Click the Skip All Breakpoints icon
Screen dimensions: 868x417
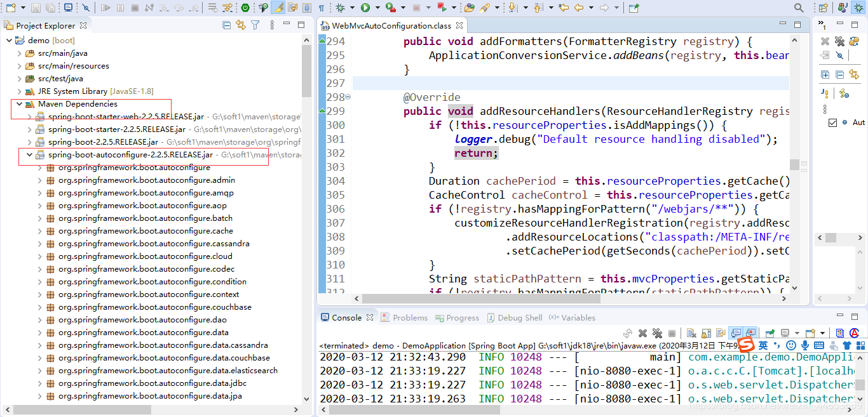86,8
